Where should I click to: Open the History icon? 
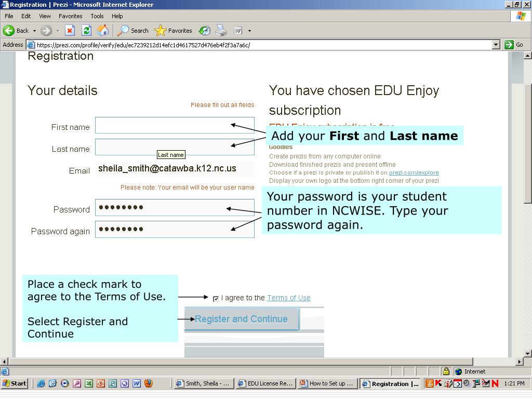pos(205,31)
